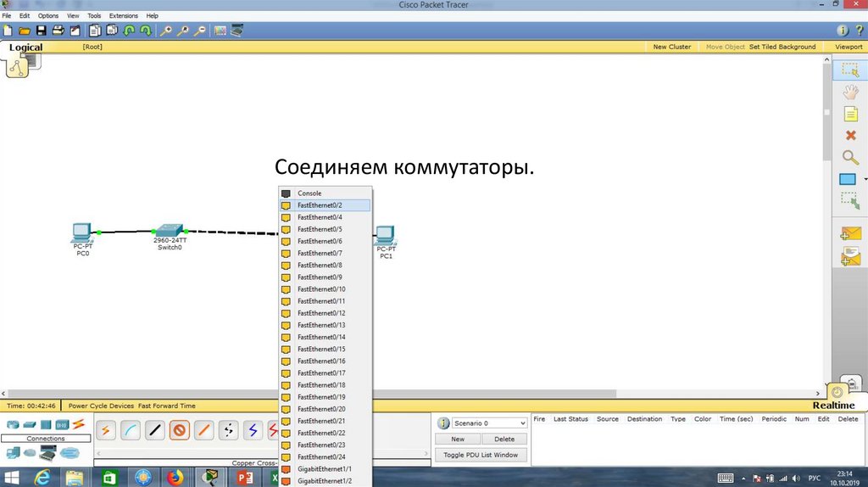Choose FastEthernet0/2 port
The height and width of the screenshot is (487, 868).
(325, 205)
